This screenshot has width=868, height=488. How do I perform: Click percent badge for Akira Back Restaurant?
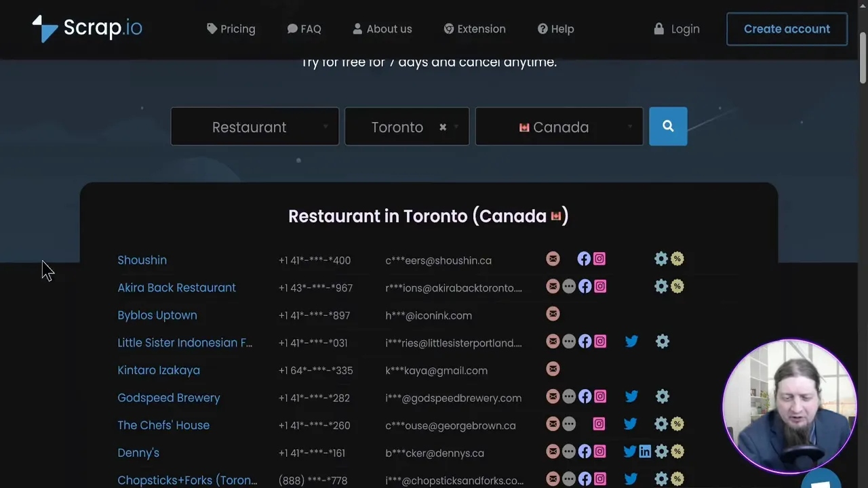point(677,287)
